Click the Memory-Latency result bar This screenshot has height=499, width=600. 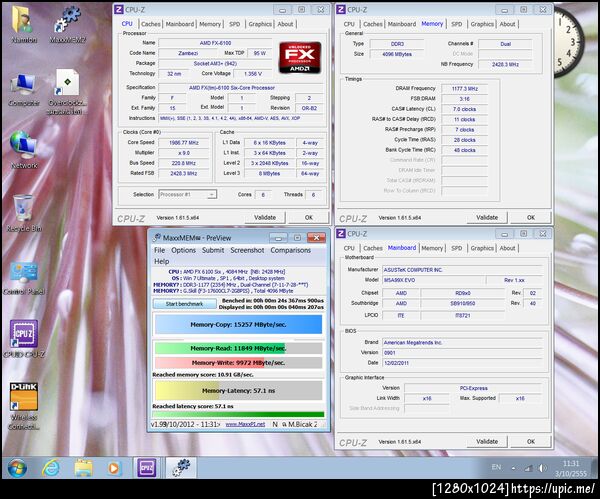238,391
